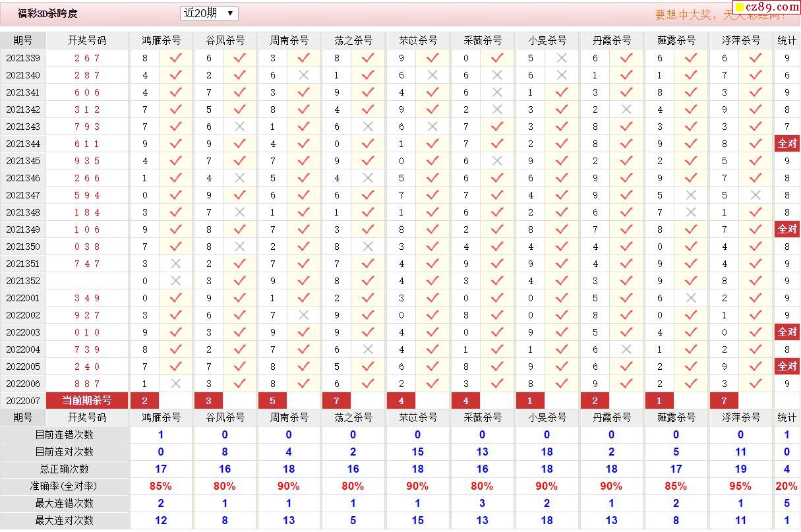The height and width of the screenshot is (532, 801).
Task: Click the 统计 column in the top header
Action: tap(786, 40)
